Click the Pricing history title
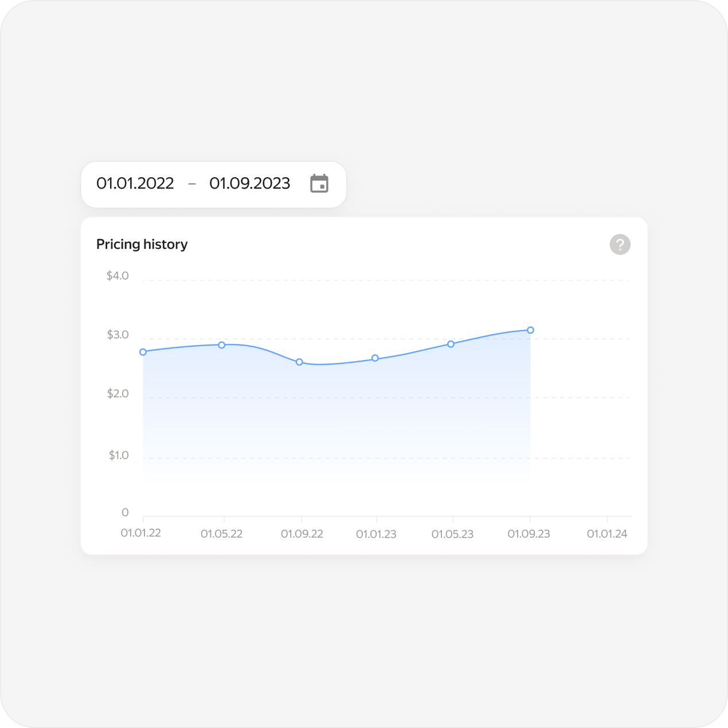Image resolution: width=728 pixels, height=728 pixels. click(x=142, y=244)
